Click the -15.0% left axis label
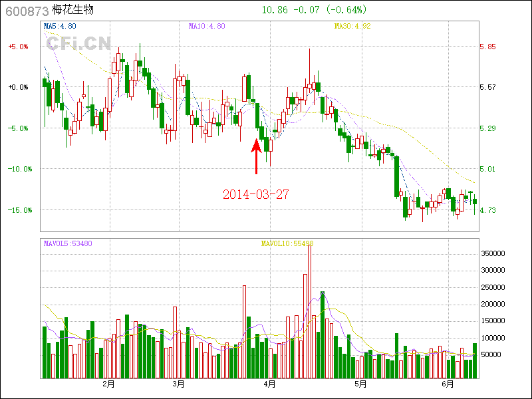This screenshot has height=399, width=532. tap(18, 210)
